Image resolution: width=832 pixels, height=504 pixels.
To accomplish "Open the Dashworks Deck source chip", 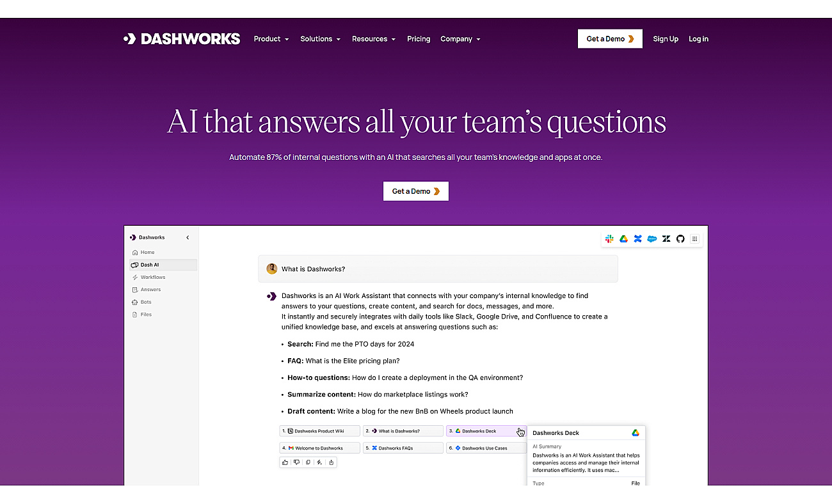I will (486, 431).
